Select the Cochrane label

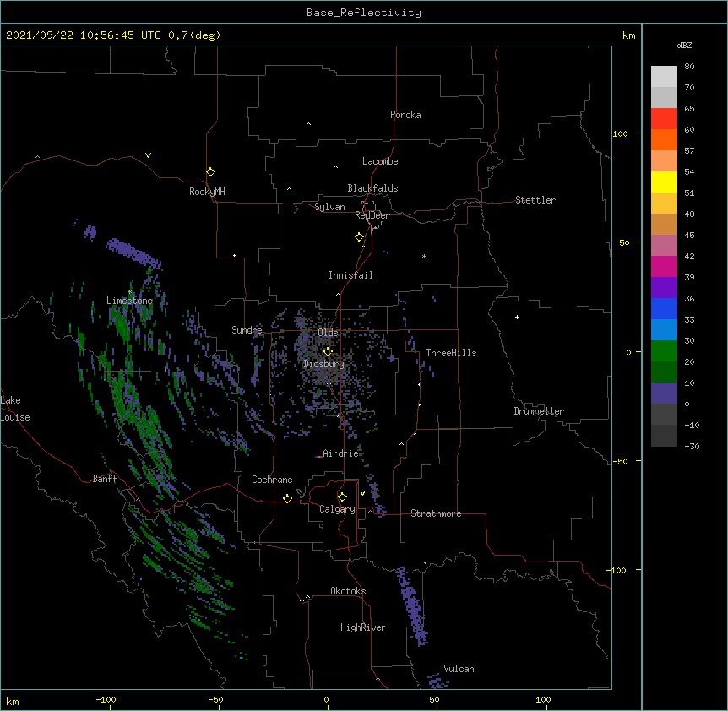pyautogui.click(x=272, y=480)
